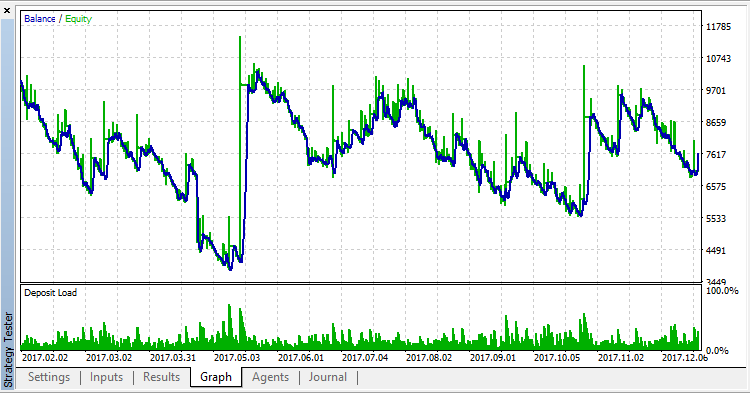Select the Graph tab

pos(216,377)
